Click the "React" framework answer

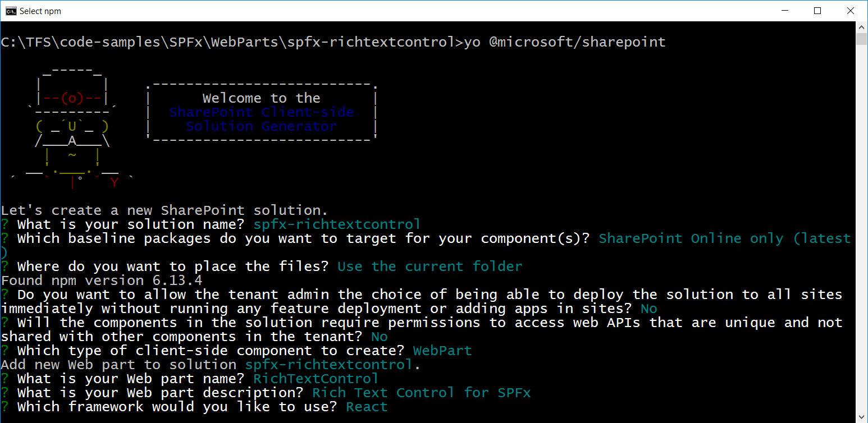367,407
